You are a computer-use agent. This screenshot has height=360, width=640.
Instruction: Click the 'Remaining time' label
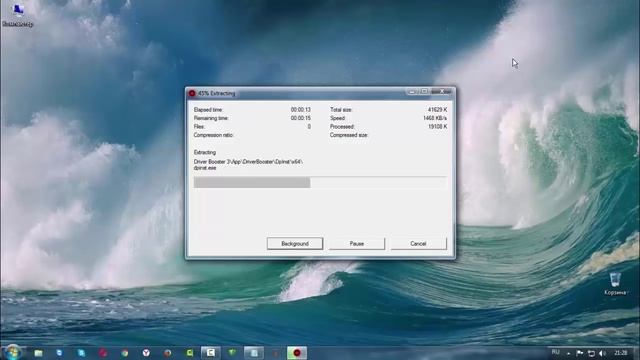[211, 118]
